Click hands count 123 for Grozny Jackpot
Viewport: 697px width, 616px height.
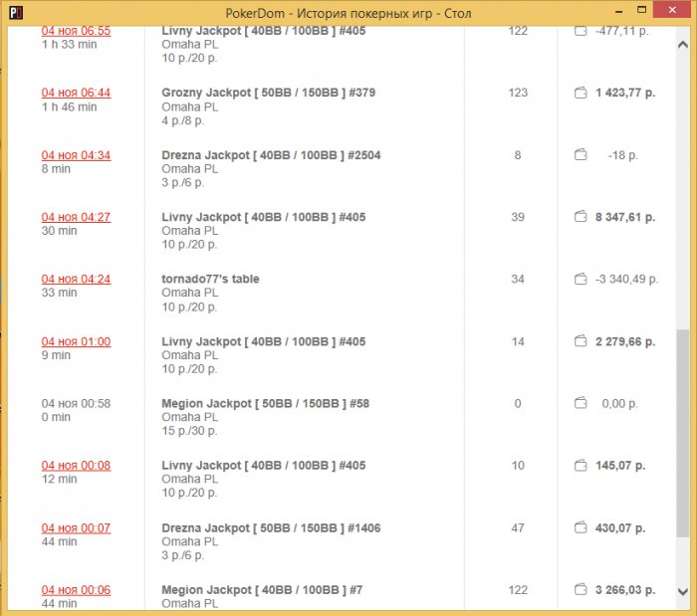coord(518,93)
